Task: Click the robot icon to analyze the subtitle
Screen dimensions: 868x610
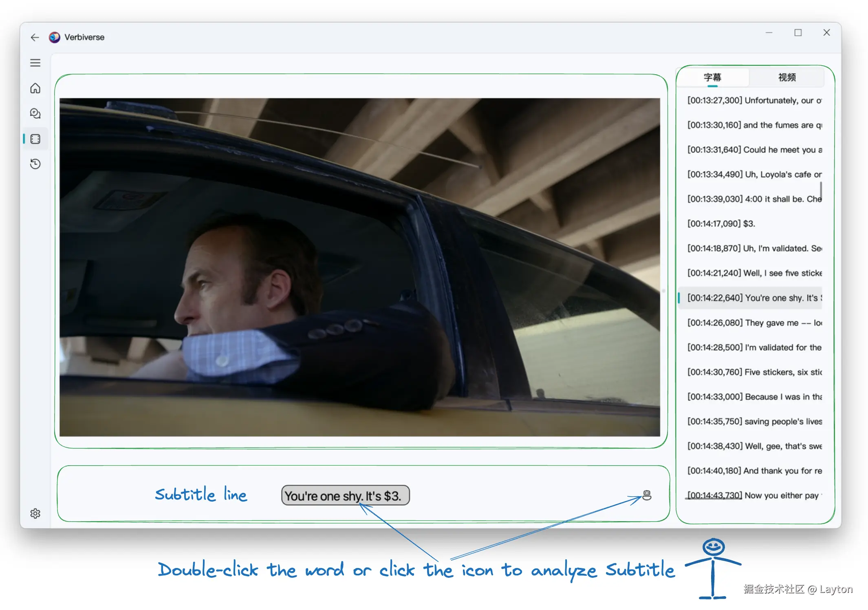Action: click(x=646, y=496)
